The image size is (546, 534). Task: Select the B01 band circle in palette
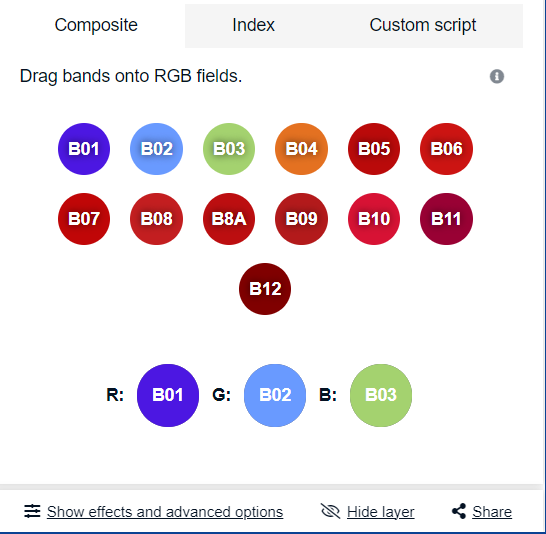pyautogui.click(x=84, y=149)
